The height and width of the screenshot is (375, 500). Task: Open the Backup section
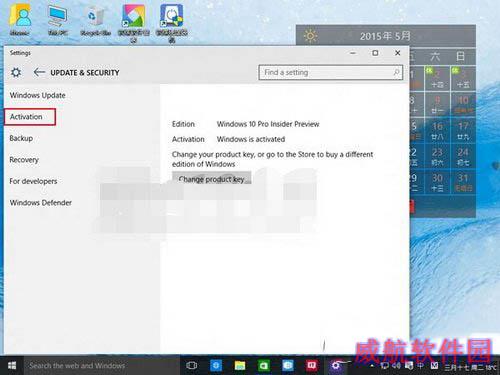(x=21, y=138)
